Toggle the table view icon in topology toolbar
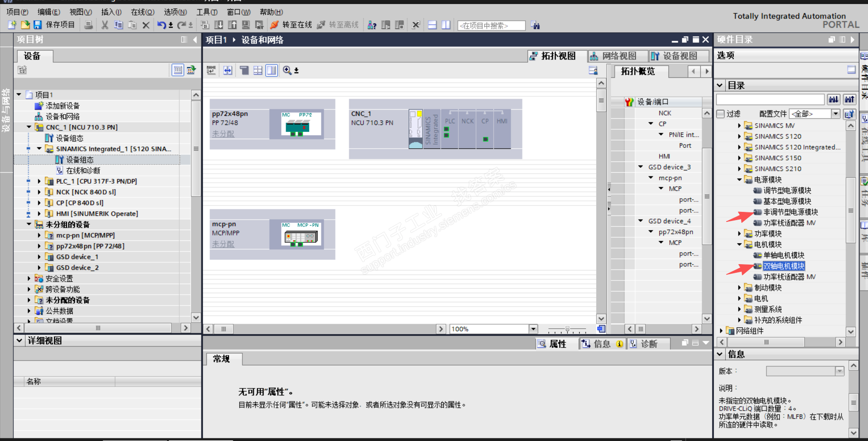This screenshot has height=441, width=868. [271, 70]
